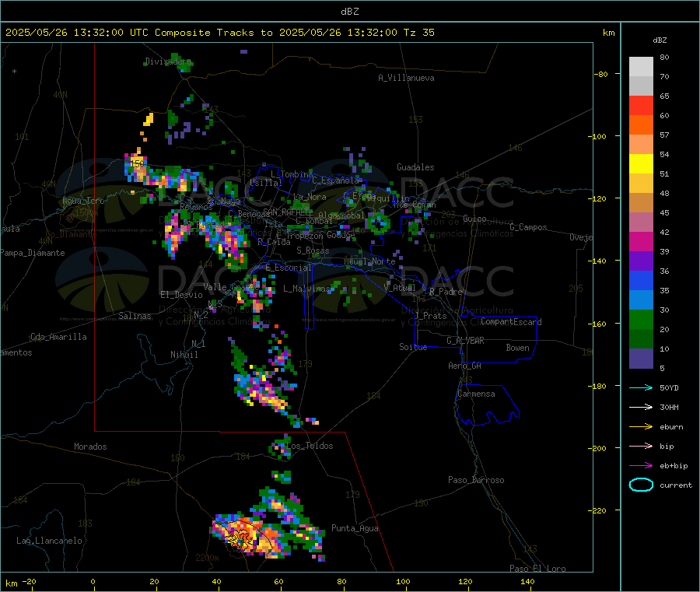
Task: Click the Aero_GA location label
Action: coord(465,366)
